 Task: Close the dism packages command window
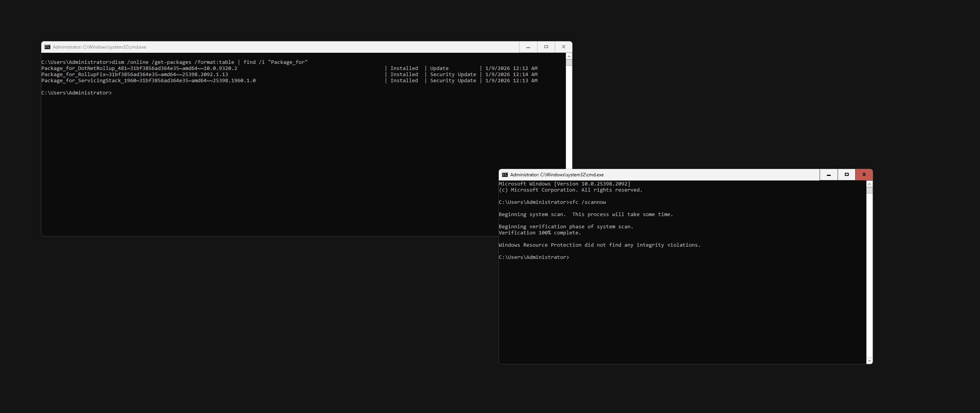[x=563, y=47]
